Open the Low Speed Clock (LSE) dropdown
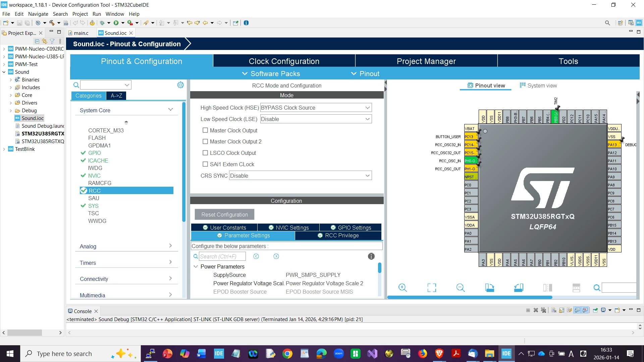Image resolution: width=644 pixels, height=362 pixels. pos(316,119)
